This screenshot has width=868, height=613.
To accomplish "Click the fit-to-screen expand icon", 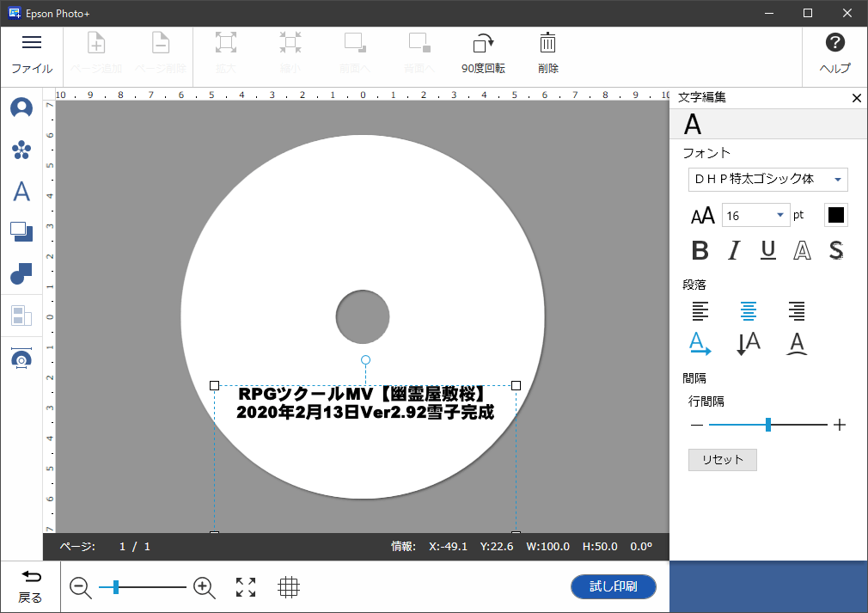I will tap(246, 587).
